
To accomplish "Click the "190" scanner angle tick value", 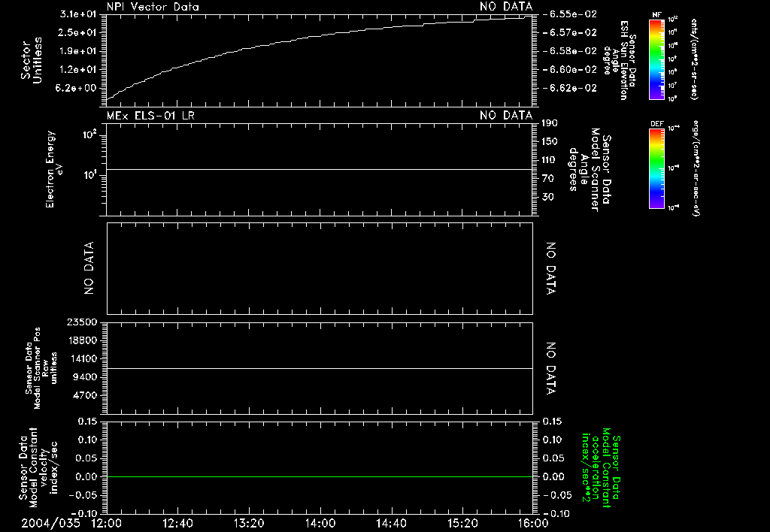I will point(550,123).
